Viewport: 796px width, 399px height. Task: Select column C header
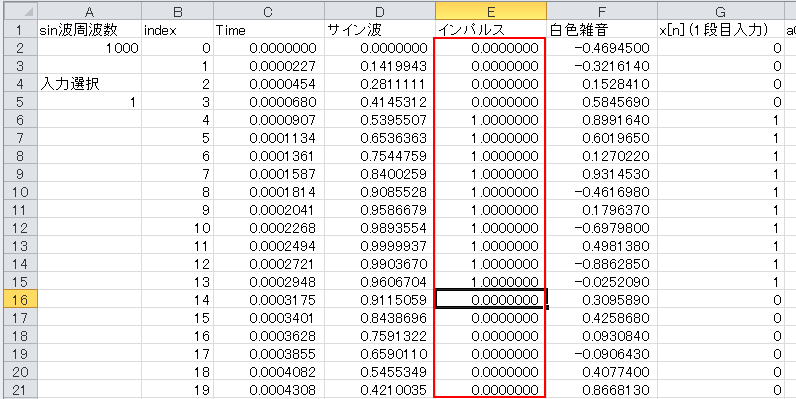[269, 11]
